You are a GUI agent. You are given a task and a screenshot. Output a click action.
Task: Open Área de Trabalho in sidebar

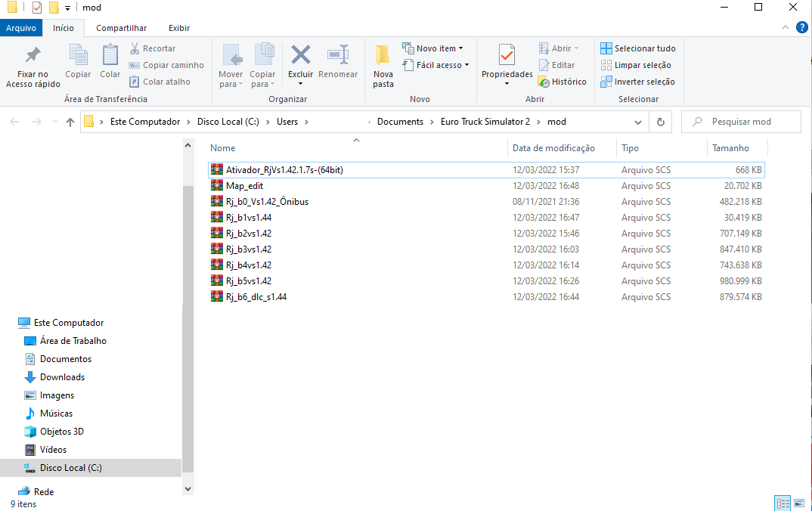(66, 341)
